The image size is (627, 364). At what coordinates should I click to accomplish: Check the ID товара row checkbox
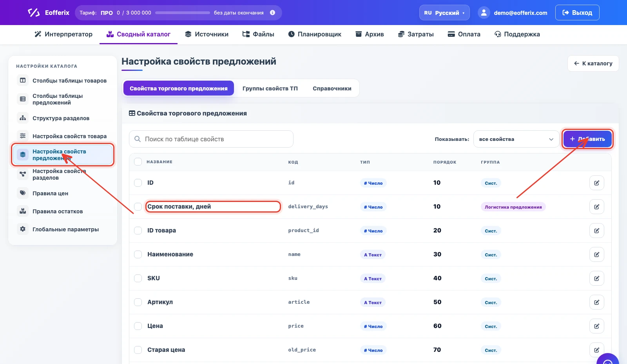[138, 231]
